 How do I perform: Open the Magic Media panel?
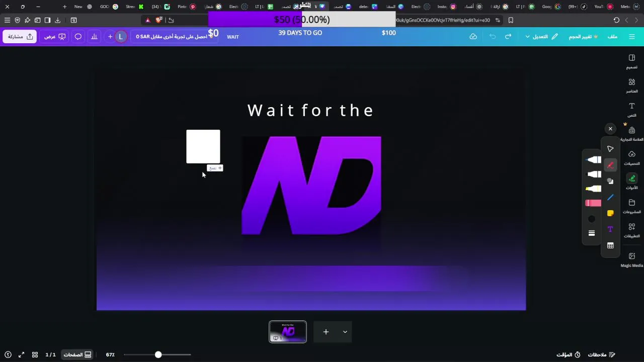631,259
